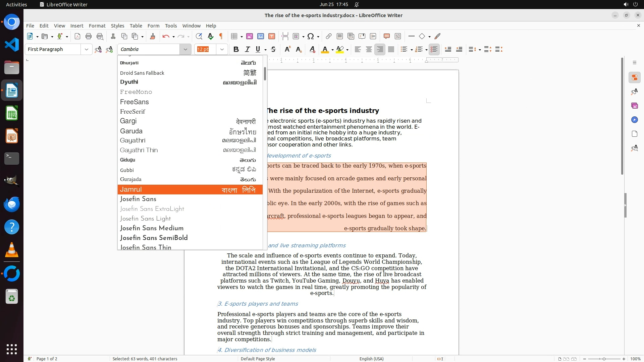Image resolution: width=644 pixels, height=362 pixels.
Task: Open the First Paragraph style dropdown
Action: pos(86,50)
